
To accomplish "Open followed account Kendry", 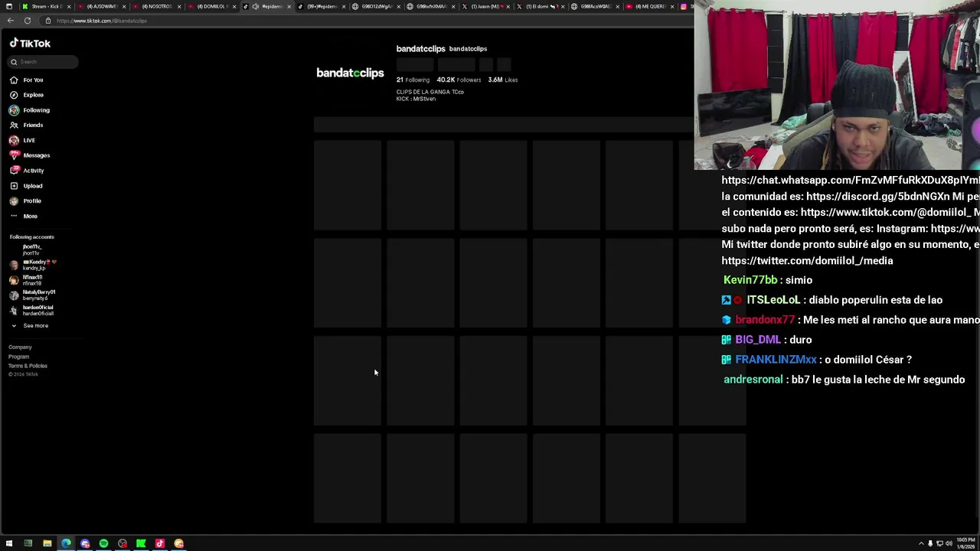I will pos(33,265).
